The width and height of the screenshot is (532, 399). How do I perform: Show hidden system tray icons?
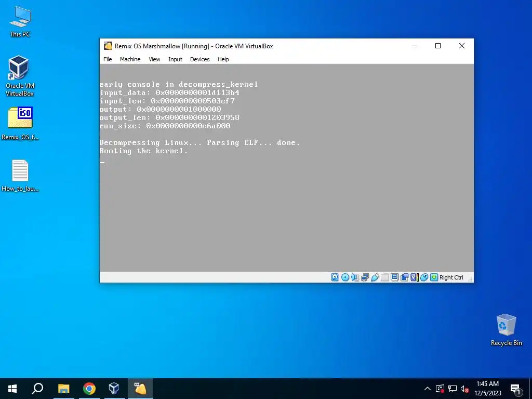click(x=428, y=389)
